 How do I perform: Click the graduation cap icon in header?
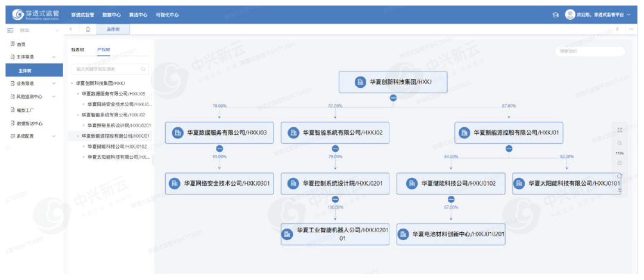pos(556,15)
